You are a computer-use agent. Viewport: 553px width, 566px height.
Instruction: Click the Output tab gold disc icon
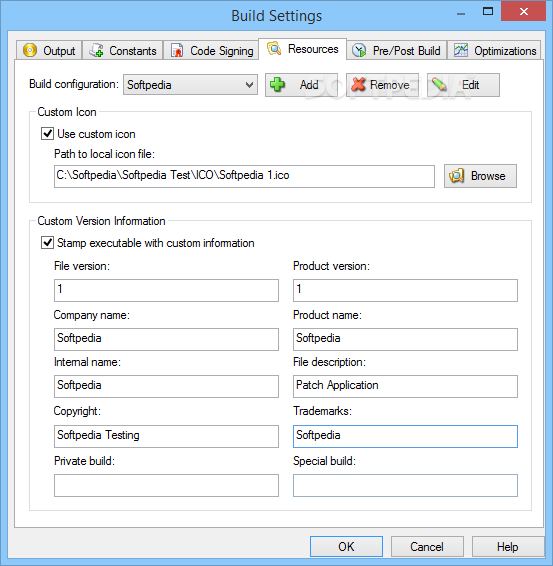click(x=30, y=50)
